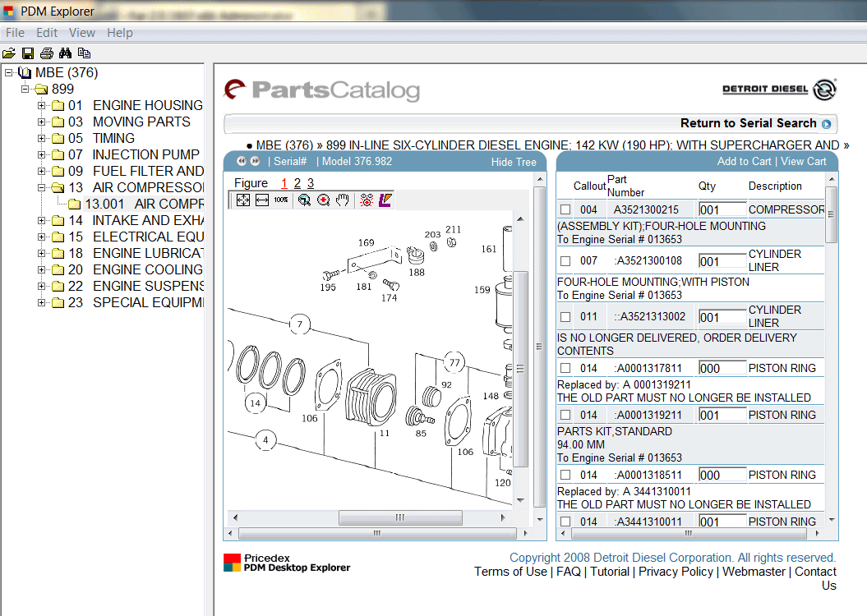Expand the 01 ENGINE HOUSING folder
This screenshot has height=616, width=867.
click(41, 105)
